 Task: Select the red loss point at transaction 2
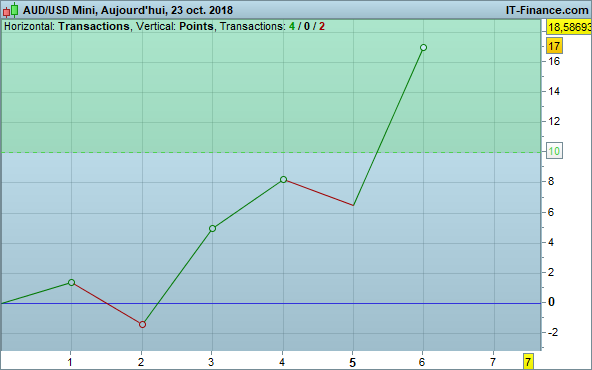(142, 324)
